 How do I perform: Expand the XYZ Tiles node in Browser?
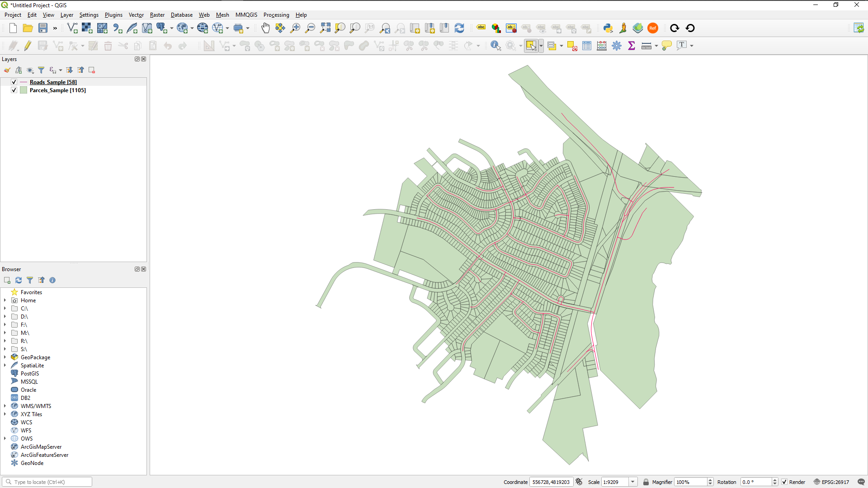5,414
